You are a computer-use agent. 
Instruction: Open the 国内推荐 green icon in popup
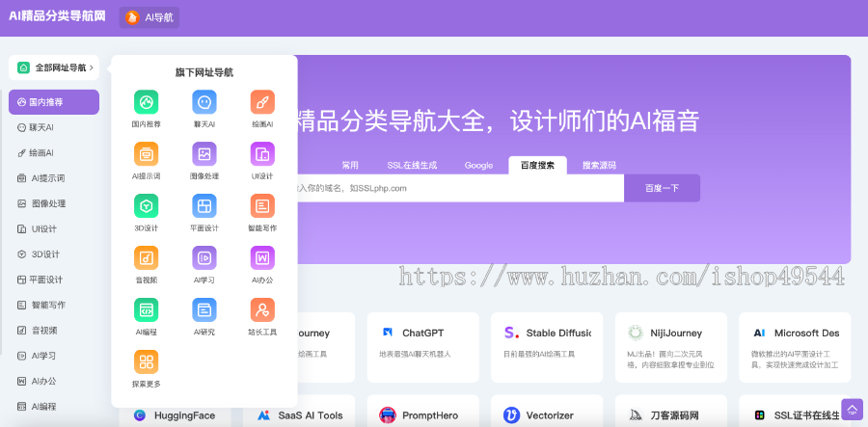point(147,102)
